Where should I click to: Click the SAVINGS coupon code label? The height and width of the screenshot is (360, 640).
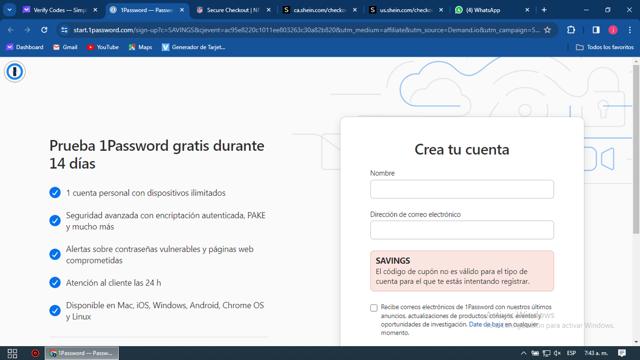pos(393,260)
